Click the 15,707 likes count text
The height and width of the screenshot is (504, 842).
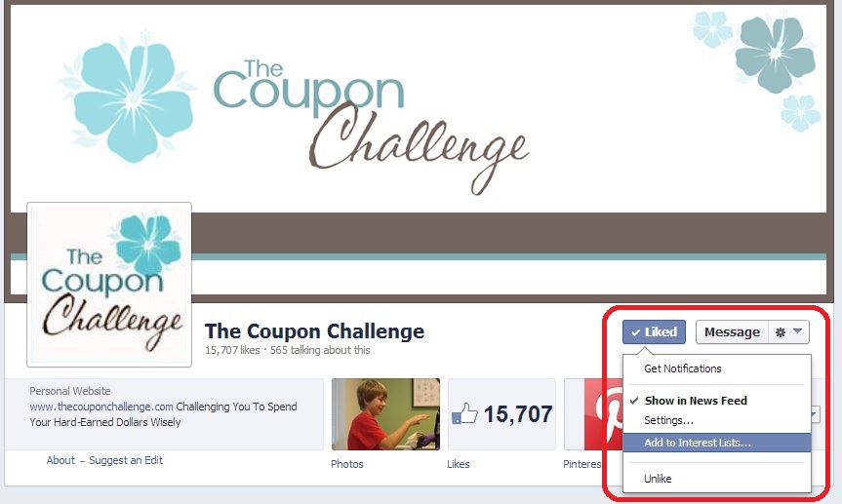[232, 350]
